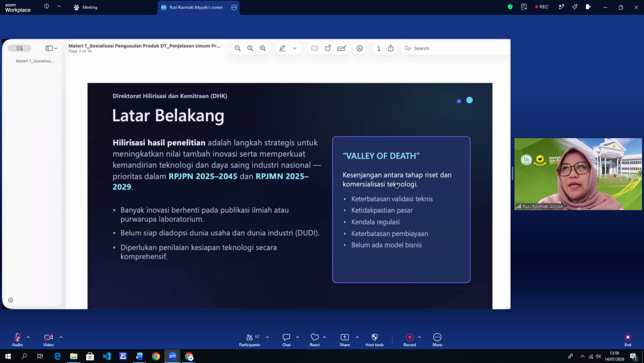Start the Video camera
Viewport: 644px width, 363px height.
pos(48,340)
